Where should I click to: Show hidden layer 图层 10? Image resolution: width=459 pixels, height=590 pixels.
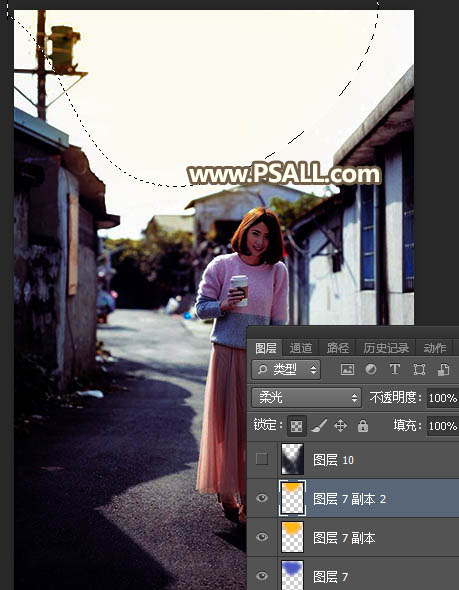pos(262,459)
